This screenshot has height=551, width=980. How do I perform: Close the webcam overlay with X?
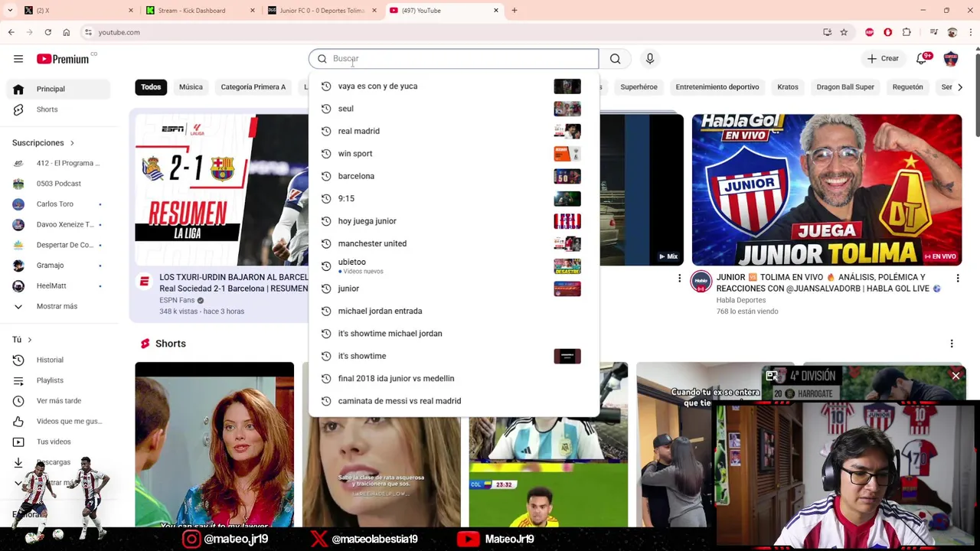tap(955, 376)
